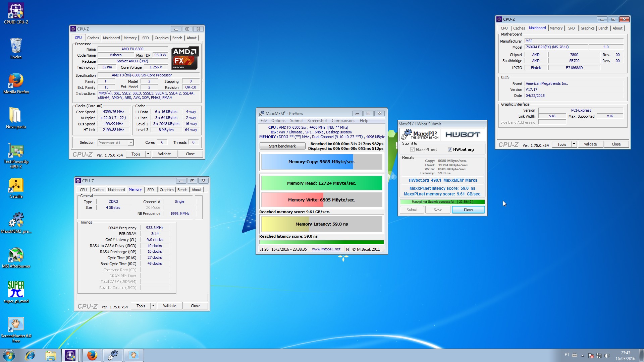Show hidden tray icons arrow
This screenshot has width=644, height=362.
tap(583, 356)
